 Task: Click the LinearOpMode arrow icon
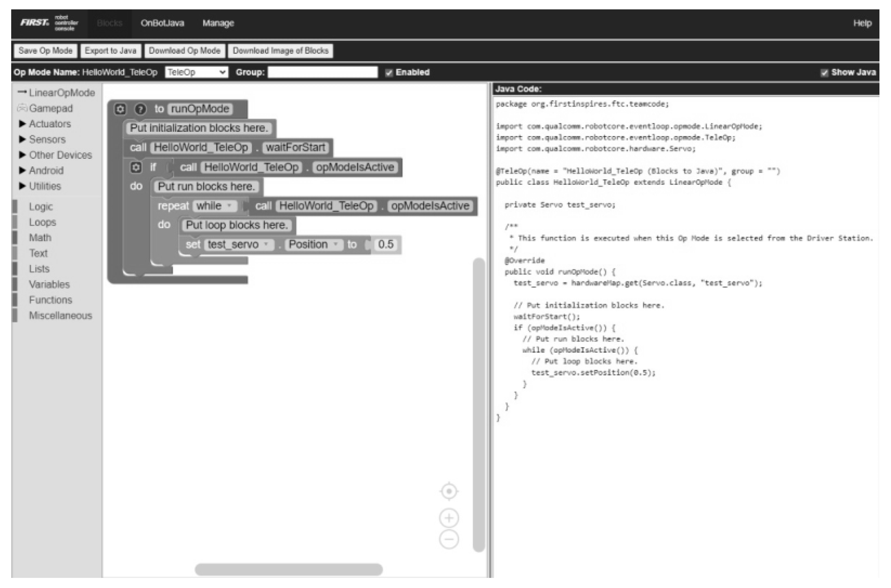22,93
